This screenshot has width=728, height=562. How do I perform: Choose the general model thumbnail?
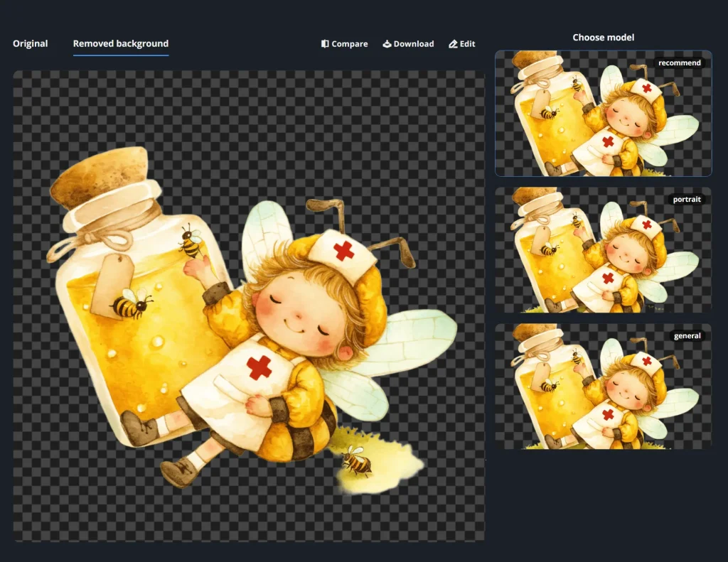coord(603,387)
